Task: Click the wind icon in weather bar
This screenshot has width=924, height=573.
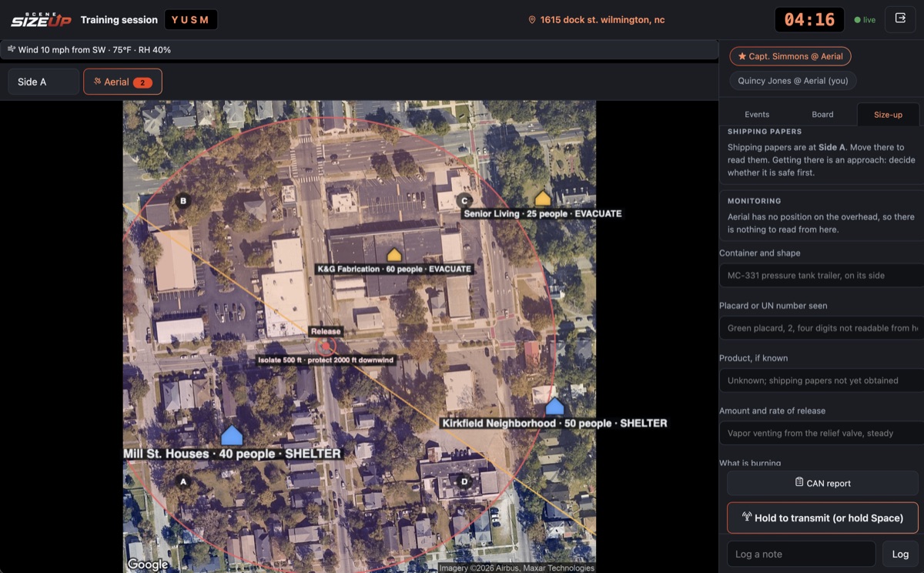Action: click(12, 49)
